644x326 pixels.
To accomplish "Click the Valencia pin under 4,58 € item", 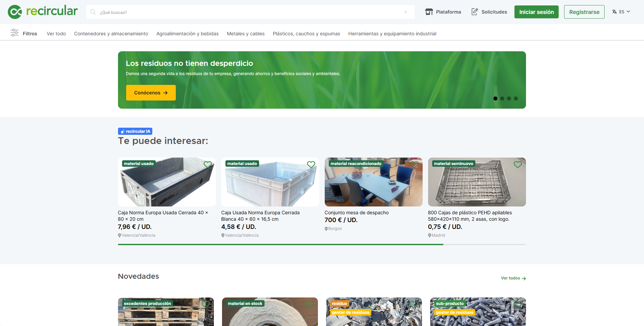I will (223, 235).
